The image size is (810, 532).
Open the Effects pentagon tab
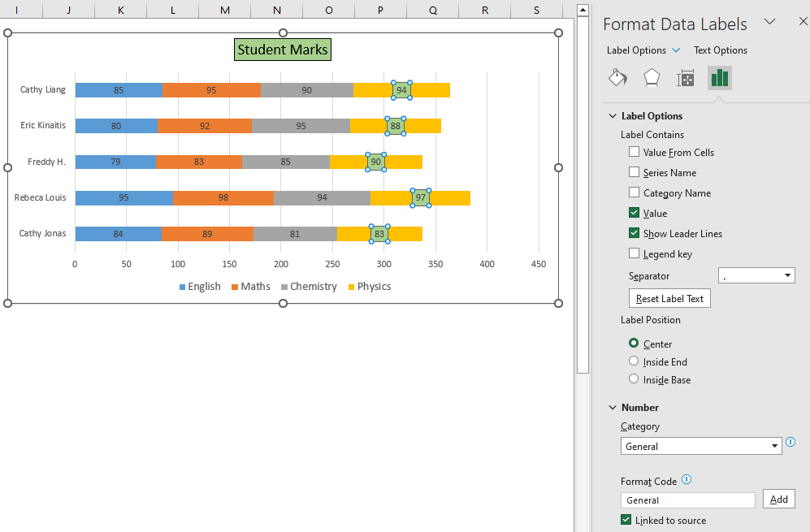click(x=652, y=78)
